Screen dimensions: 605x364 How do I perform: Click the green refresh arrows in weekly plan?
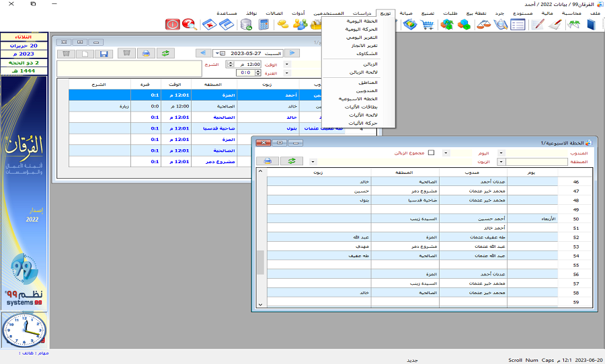(x=292, y=161)
